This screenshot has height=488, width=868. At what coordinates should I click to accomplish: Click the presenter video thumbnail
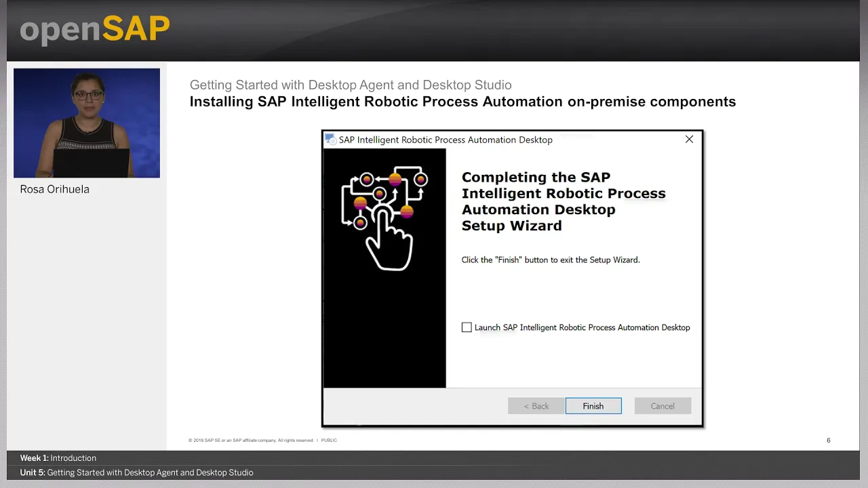87,123
